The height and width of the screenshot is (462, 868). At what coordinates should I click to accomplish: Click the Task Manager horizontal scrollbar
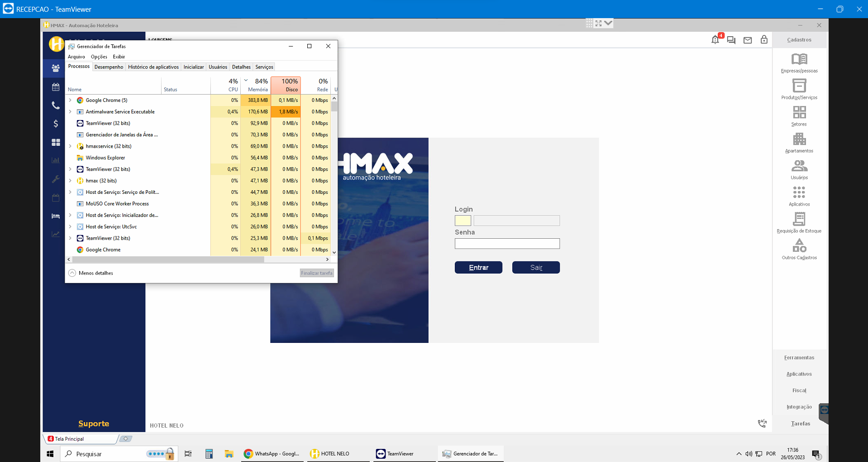click(168, 260)
